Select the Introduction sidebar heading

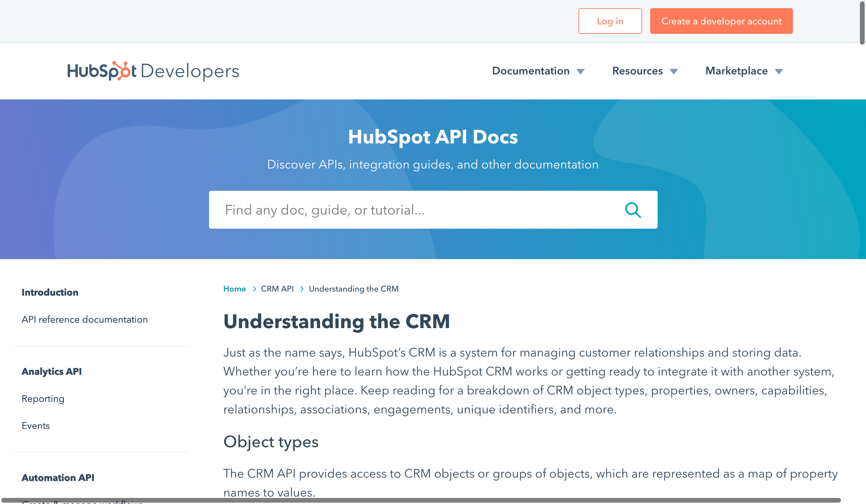50,292
